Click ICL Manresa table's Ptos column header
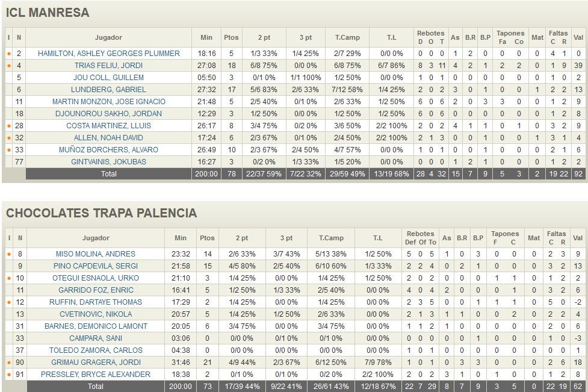 click(x=231, y=37)
